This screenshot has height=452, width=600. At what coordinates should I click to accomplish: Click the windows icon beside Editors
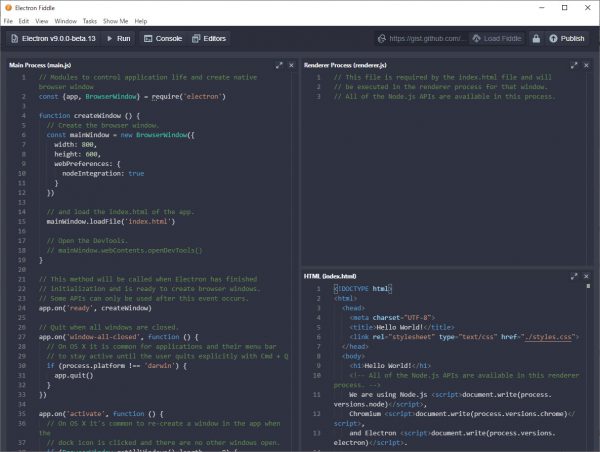pos(196,39)
